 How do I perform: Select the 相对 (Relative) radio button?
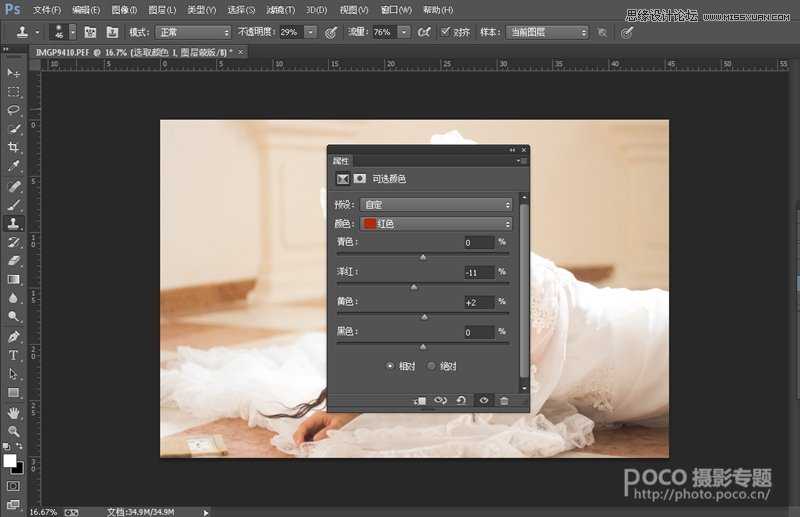coord(390,366)
